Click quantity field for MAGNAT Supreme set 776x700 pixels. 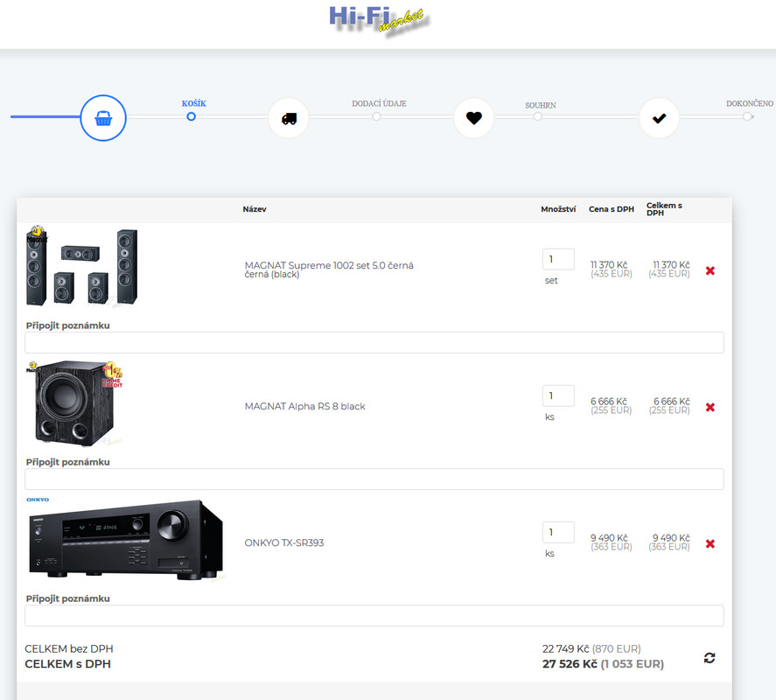tap(558, 259)
